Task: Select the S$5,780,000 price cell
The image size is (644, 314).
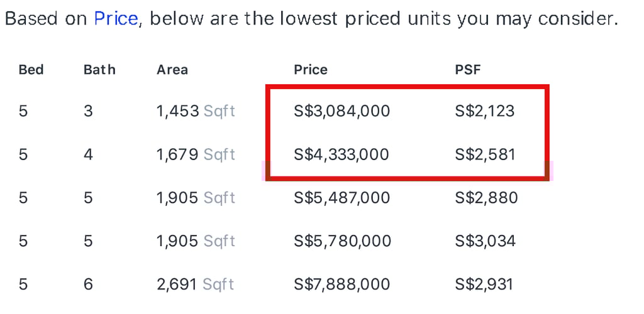Action: coord(341,241)
